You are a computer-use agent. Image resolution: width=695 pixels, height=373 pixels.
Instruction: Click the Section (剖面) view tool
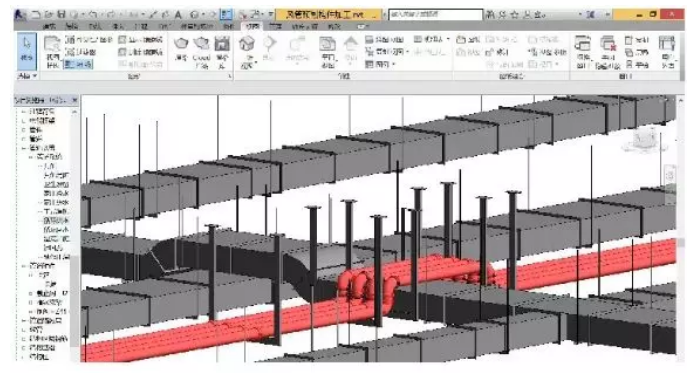coord(269,49)
